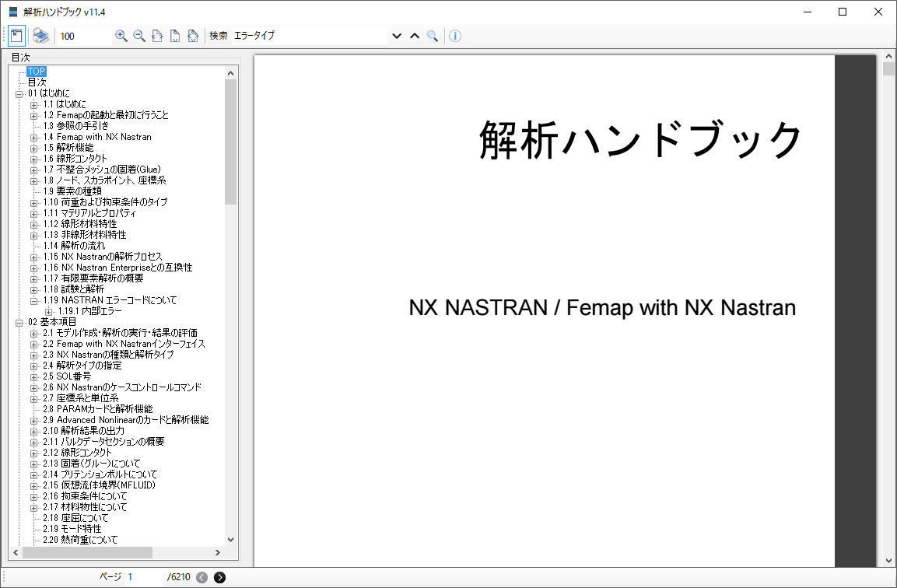Run the search with the magnifier icon
The height and width of the screenshot is (588, 897).
(433, 35)
